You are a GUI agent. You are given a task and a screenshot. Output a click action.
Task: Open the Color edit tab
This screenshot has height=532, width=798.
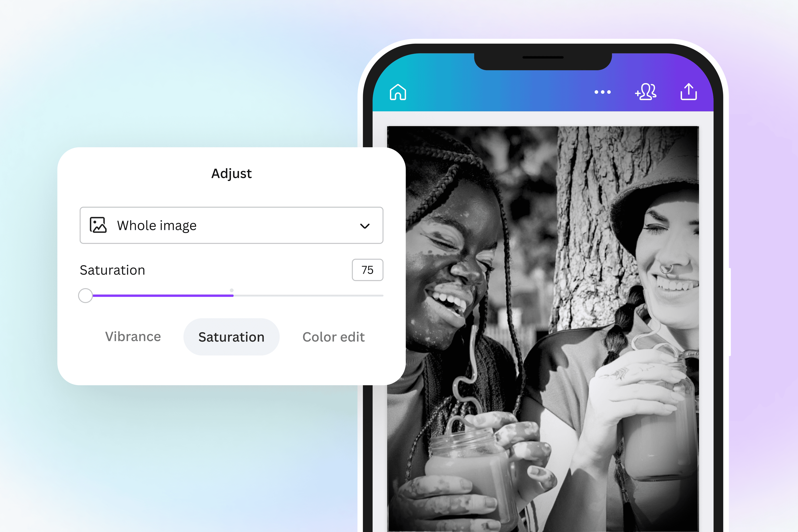[x=334, y=337]
